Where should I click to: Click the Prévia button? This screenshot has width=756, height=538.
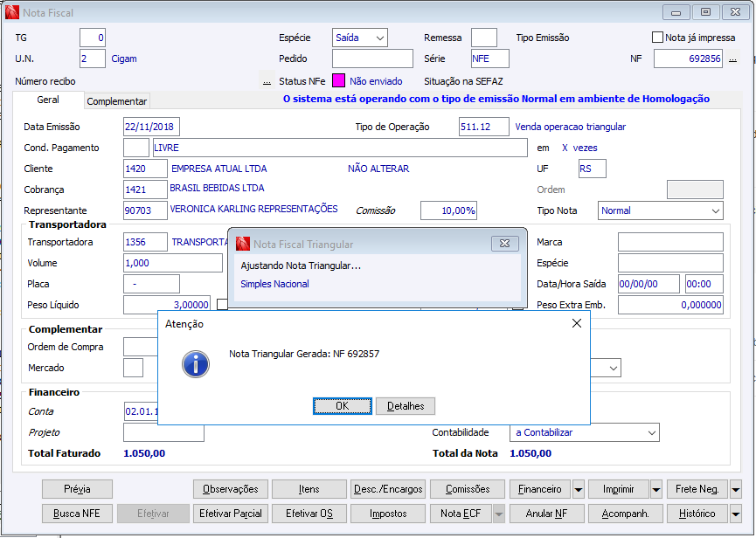tap(77, 489)
